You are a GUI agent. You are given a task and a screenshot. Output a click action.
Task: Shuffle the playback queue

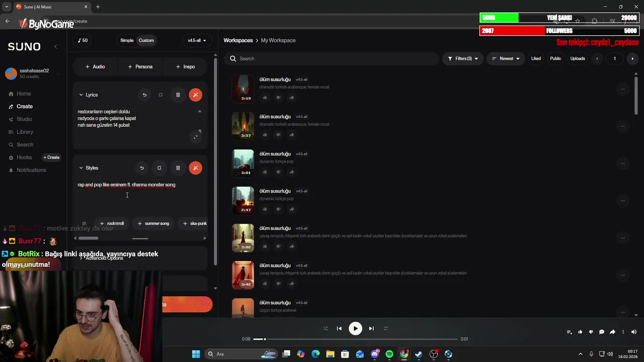pos(325,328)
